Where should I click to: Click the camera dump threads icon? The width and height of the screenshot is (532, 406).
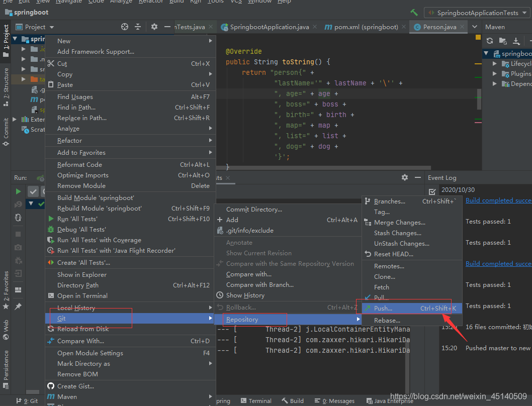point(18,247)
